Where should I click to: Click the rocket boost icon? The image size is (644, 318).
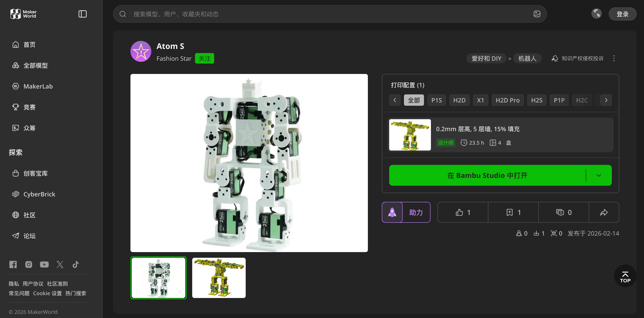coord(392,213)
